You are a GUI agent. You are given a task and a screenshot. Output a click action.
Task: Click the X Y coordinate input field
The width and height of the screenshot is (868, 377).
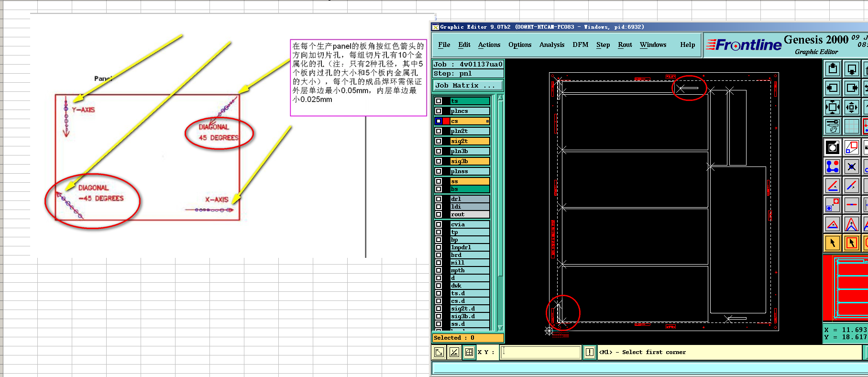[540, 353]
